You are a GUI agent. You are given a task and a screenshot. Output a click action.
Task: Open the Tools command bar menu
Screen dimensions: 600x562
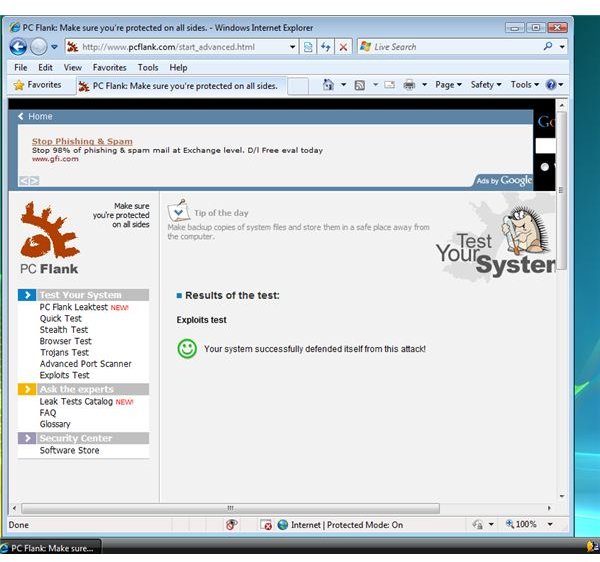tap(525, 85)
